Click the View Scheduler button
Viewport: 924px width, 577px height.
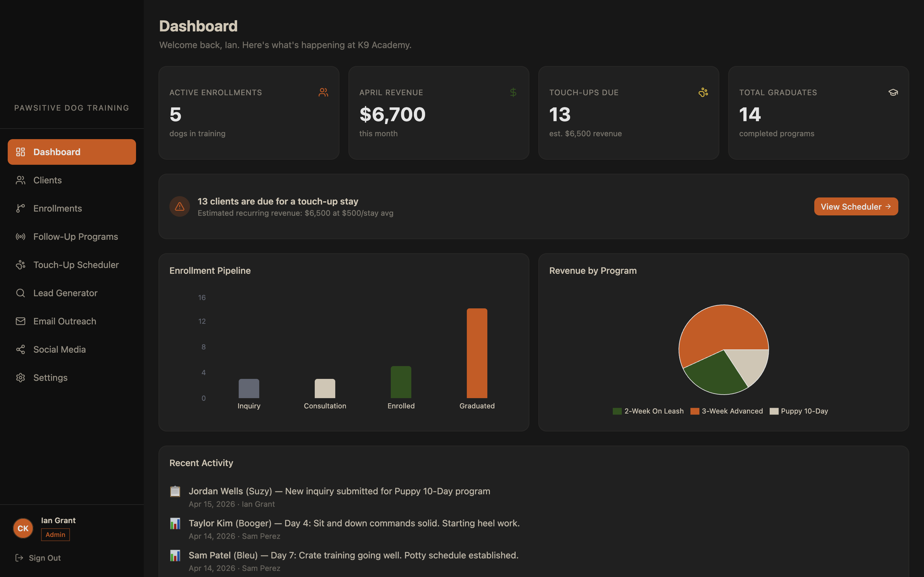point(856,206)
